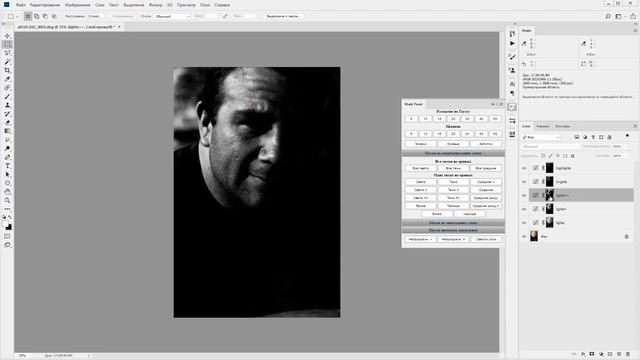Select the Lasso tool

7,53
